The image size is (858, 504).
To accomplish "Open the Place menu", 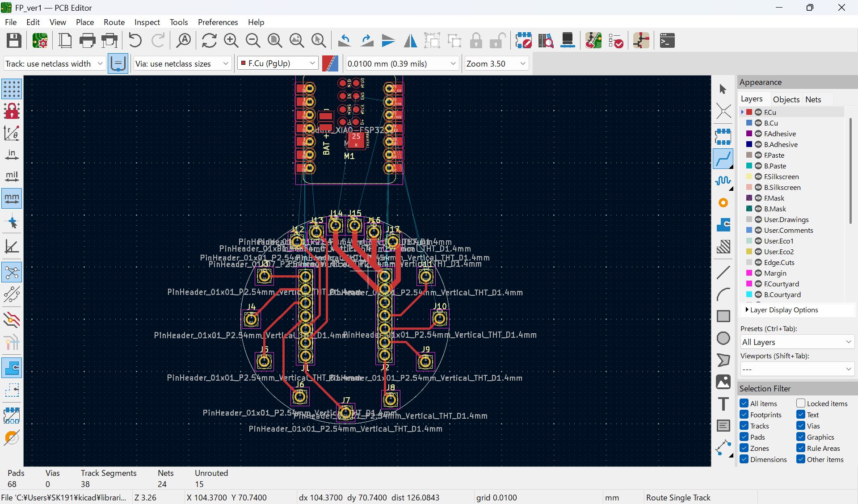I will [85, 22].
